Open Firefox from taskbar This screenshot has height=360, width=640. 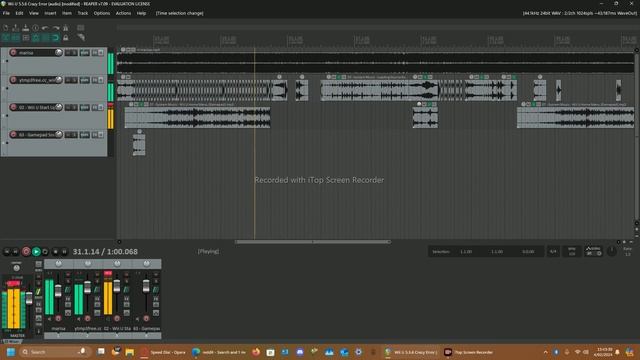(x=256, y=352)
